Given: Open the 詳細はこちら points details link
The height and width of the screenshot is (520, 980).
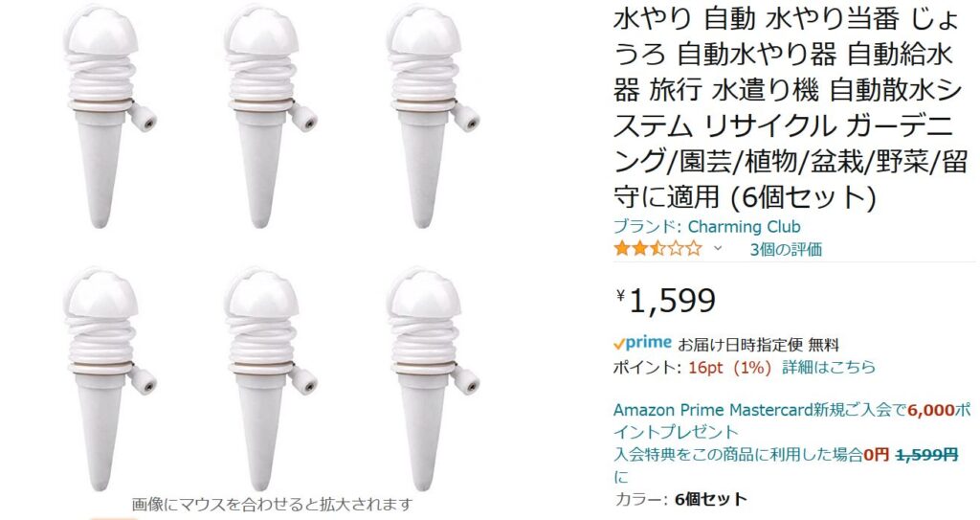Looking at the screenshot, I should (x=829, y=368).
